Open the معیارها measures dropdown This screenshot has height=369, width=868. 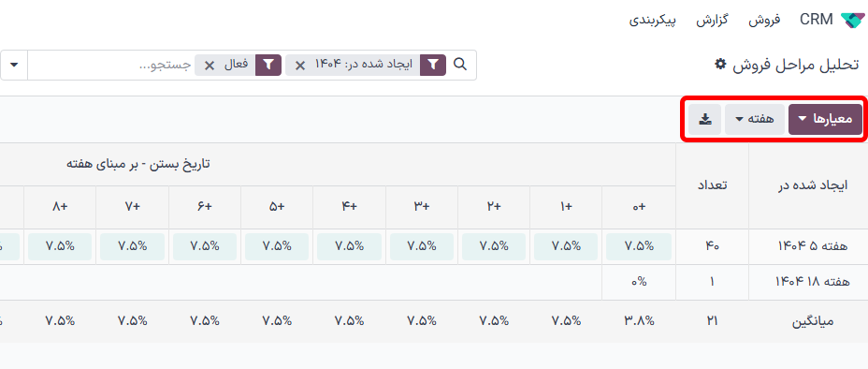[825, 119]
